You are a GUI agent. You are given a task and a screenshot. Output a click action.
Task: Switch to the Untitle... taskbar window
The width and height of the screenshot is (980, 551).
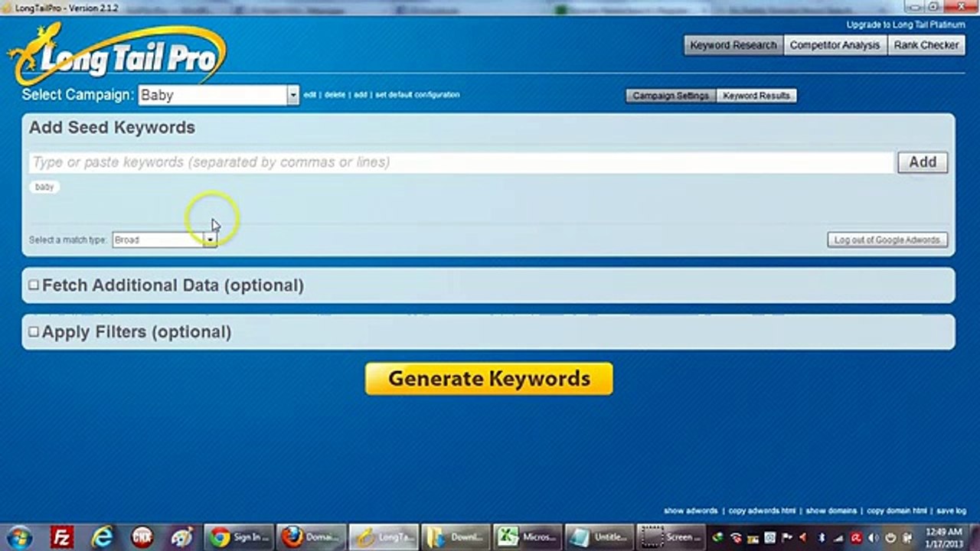[x=599, y=536]
